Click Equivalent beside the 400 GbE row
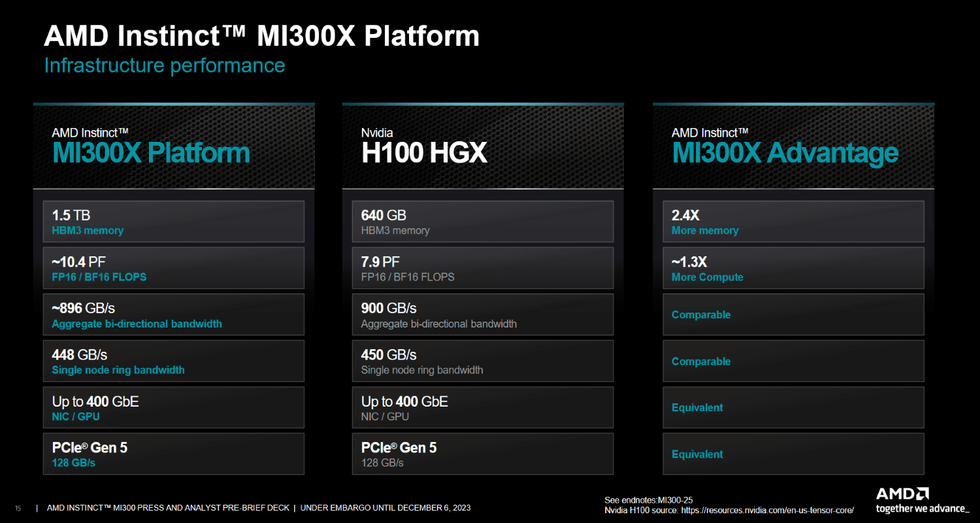 coord(697,407)
